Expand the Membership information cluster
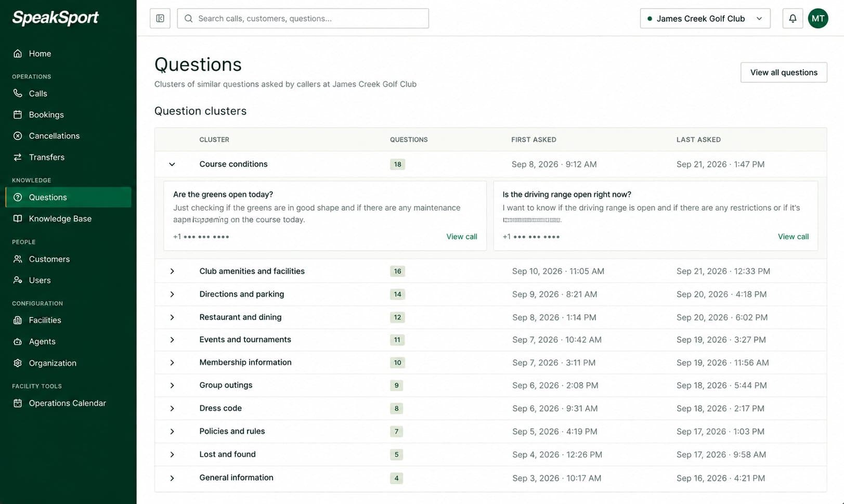The height and width of the screenshot is (504, 844). click(172, 363)
